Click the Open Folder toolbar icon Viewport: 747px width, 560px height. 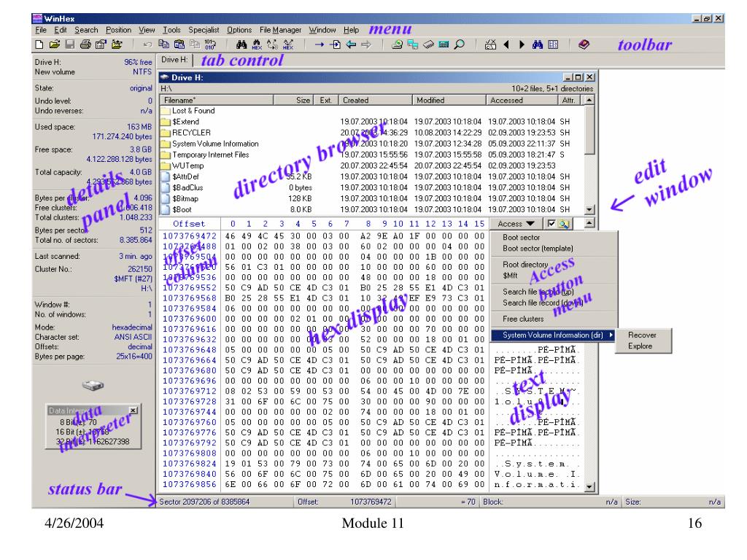(x=117, y=44)
